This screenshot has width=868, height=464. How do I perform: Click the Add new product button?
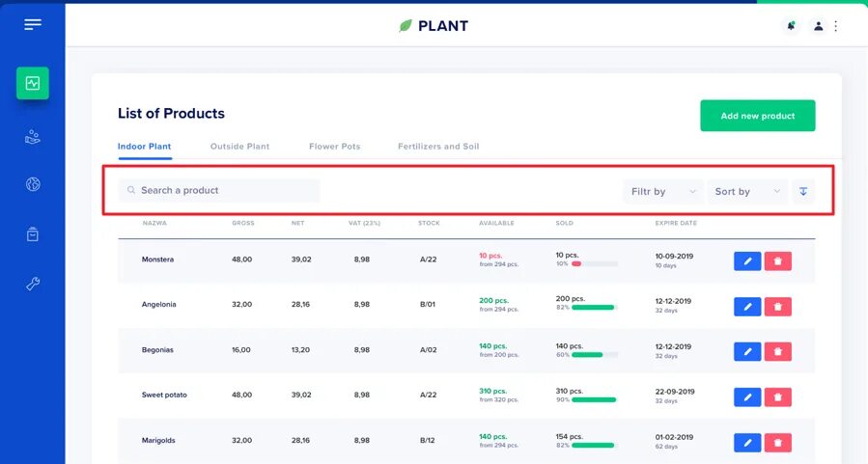[757, 116]
